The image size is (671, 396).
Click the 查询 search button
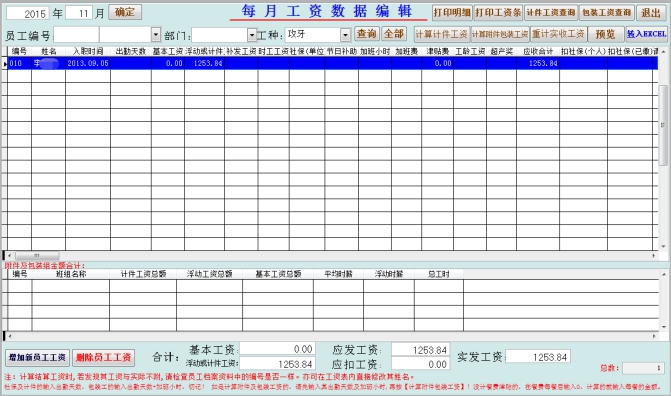[367, 34]
